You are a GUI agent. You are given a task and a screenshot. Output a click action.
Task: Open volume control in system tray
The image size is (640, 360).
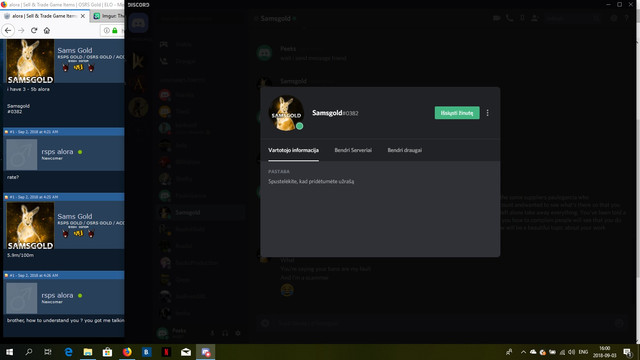tap(571, 352)
